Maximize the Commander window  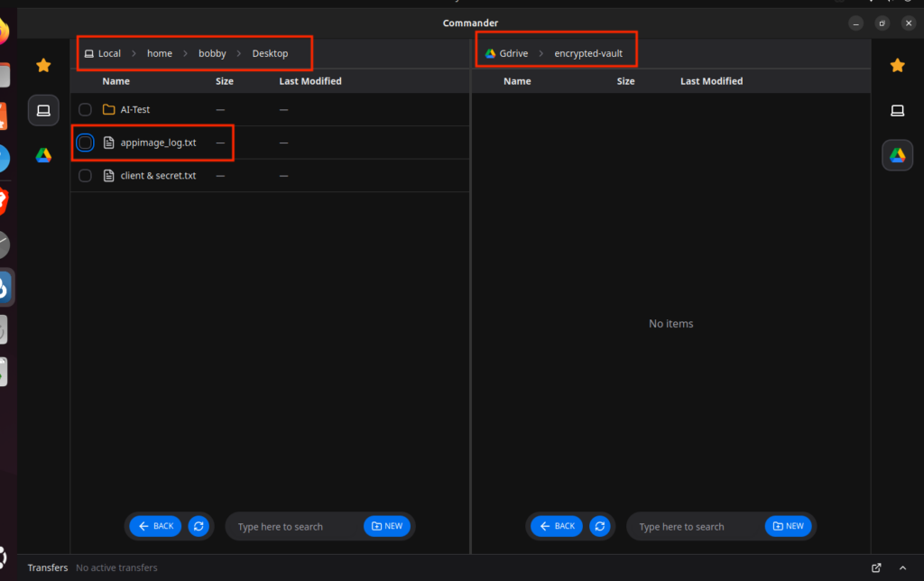pos(882,23)
